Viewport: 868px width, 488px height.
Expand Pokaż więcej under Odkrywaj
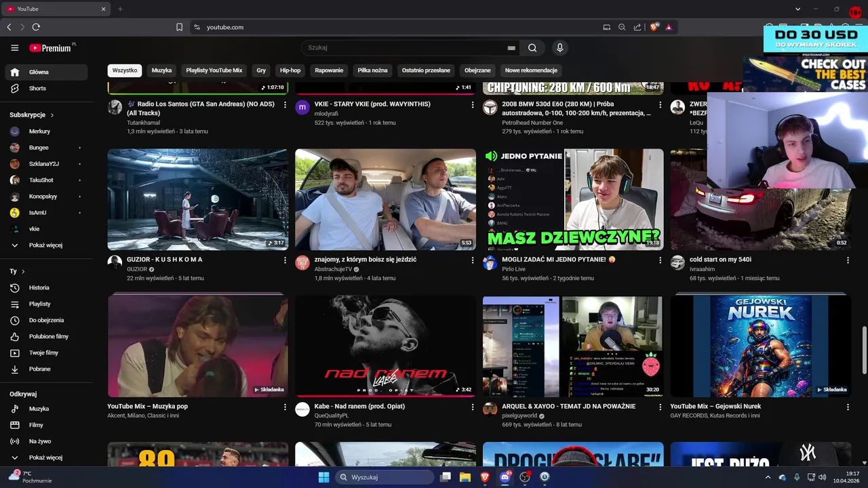[46, 457]
